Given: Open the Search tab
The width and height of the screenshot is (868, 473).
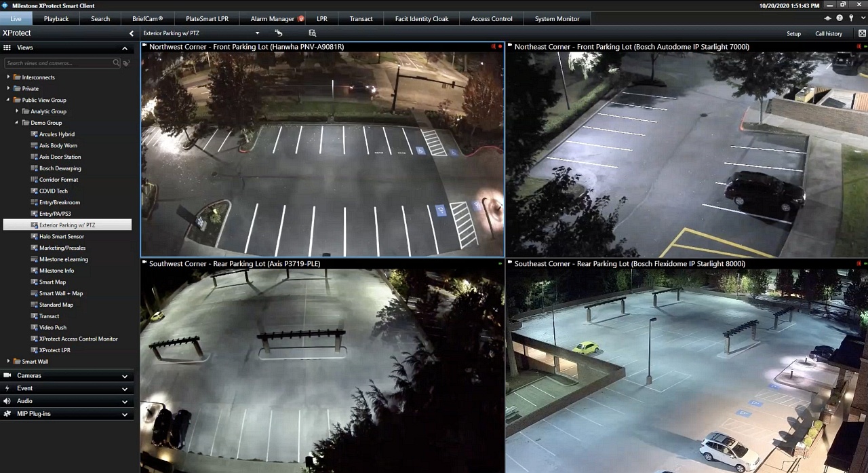Looking at the screenshot, I should [100, 18].
